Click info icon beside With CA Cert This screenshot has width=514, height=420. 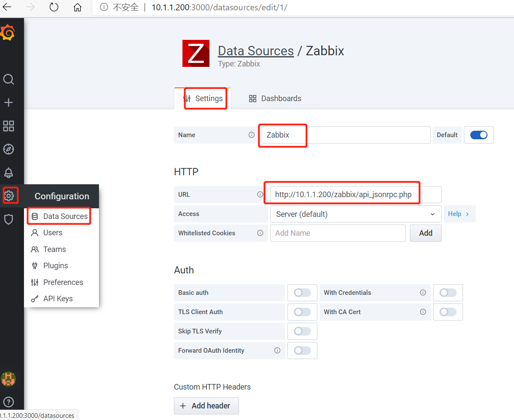click(x=423, y=312)
